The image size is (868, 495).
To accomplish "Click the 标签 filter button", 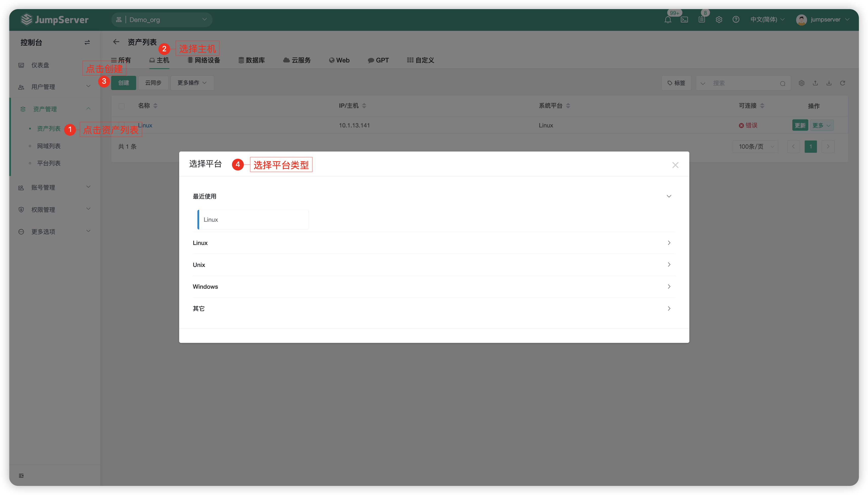I will click(x=676, y=83).
